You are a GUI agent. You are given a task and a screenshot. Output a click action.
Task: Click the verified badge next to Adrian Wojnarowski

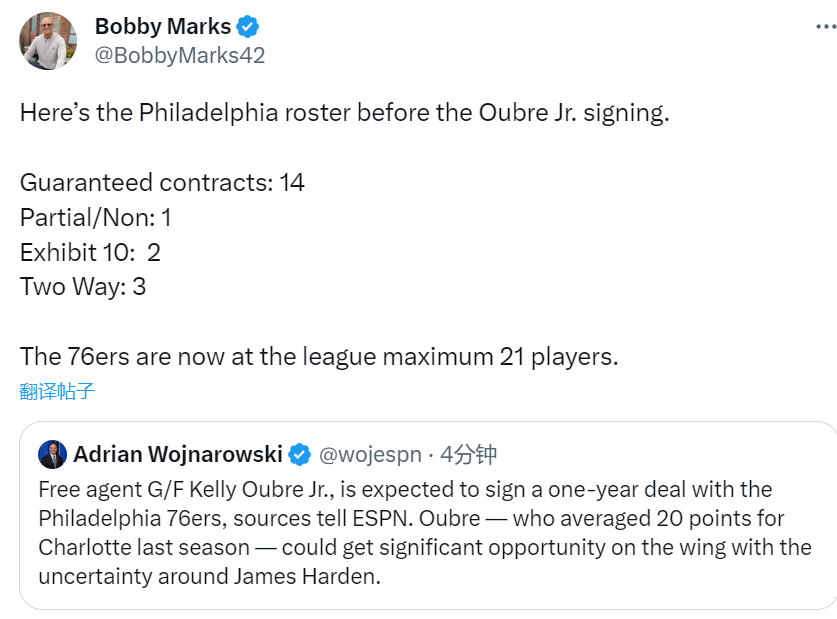click(299, 455)
